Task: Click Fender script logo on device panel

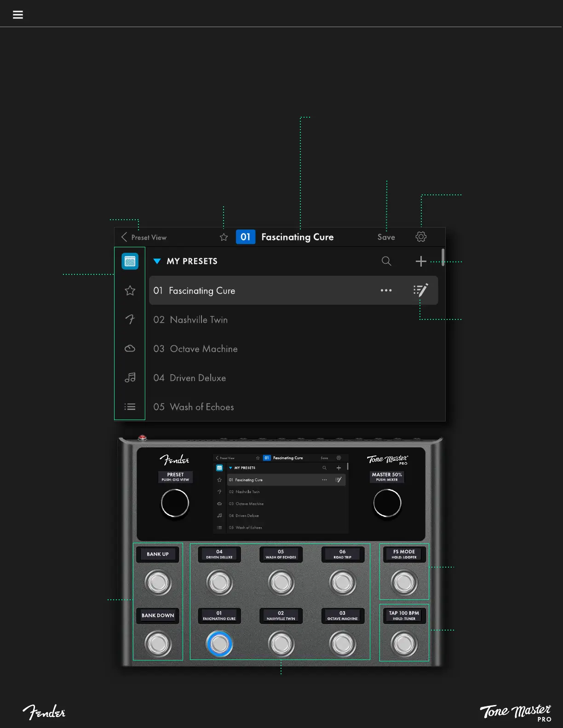Action: (174, 460)
